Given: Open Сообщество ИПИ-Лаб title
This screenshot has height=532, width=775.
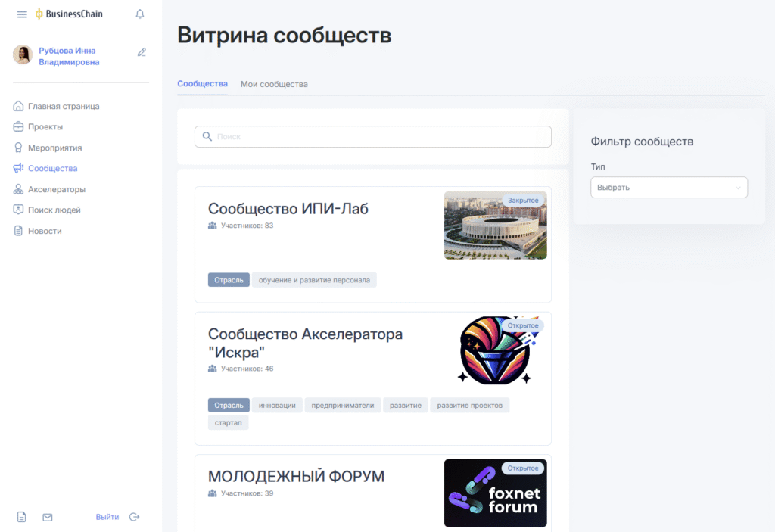Looking at the screenshot, I should point(288,209).
